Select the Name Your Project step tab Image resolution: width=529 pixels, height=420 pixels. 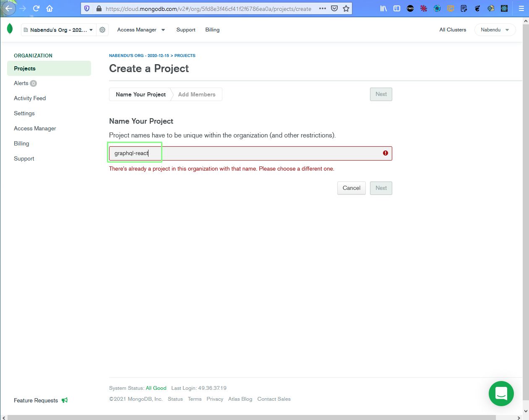coord(141,94)
